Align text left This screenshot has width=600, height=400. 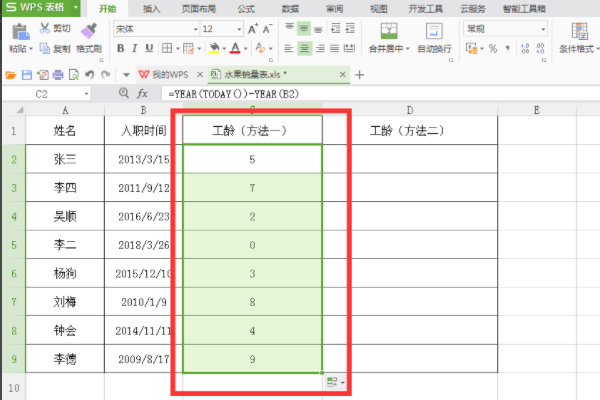click(289, 49)
